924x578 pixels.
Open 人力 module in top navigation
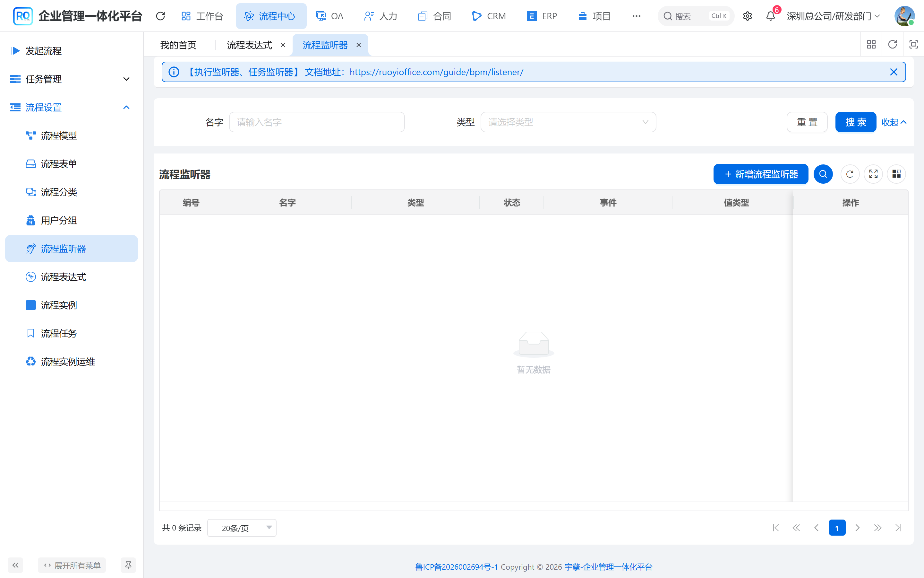click(x=381, y=16)
